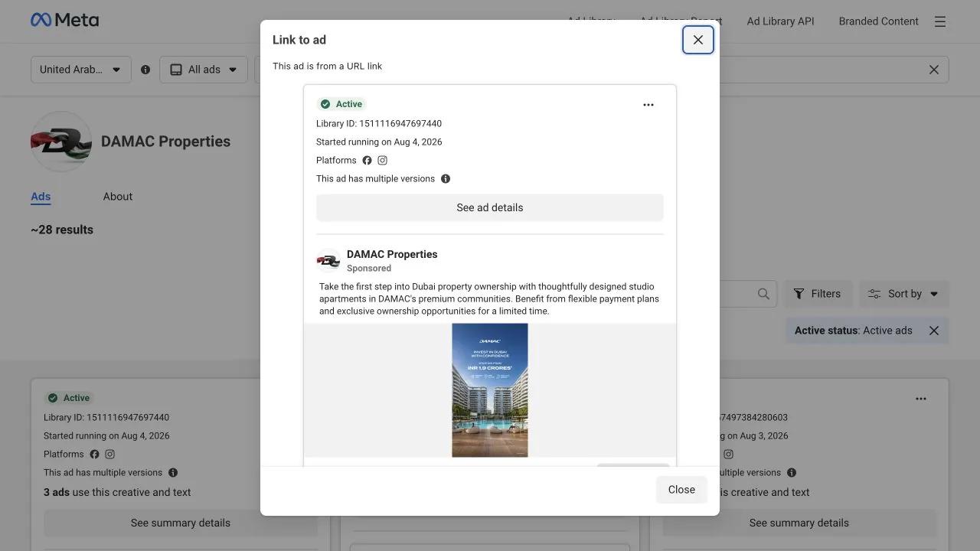Switch to the About tab
980x551 pixels.
pos(118,197)
